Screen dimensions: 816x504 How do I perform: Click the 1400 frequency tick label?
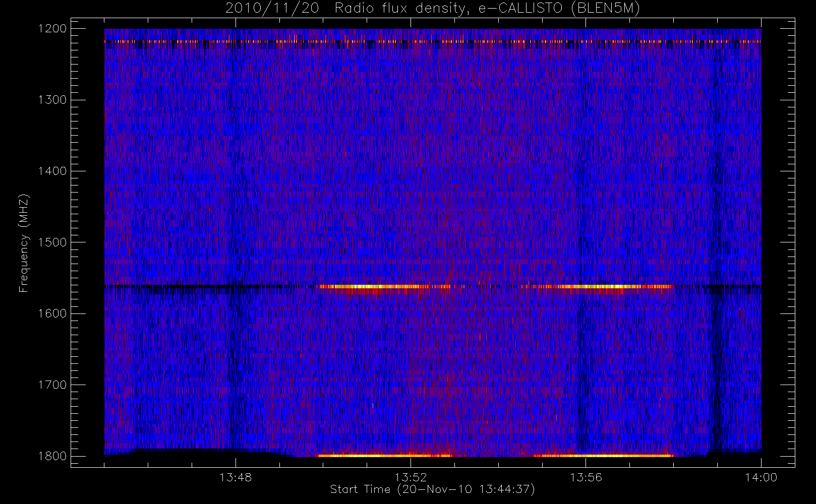point(52,171)
